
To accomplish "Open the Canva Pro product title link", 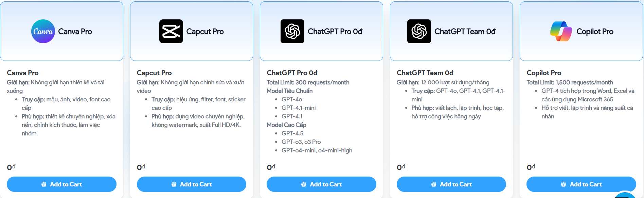I will point(23,73).
